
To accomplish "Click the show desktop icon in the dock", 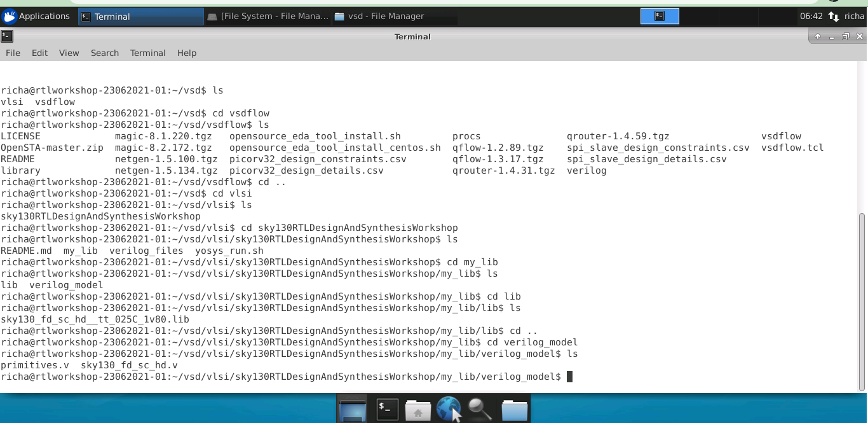I will click(x=353, y=409).
